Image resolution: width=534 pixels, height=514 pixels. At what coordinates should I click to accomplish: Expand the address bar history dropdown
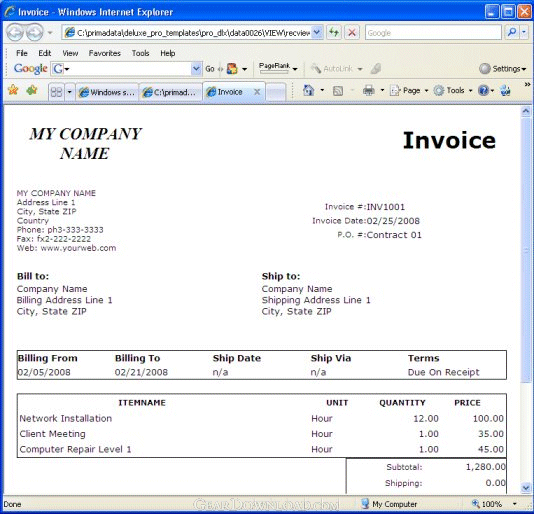[317, 33]
